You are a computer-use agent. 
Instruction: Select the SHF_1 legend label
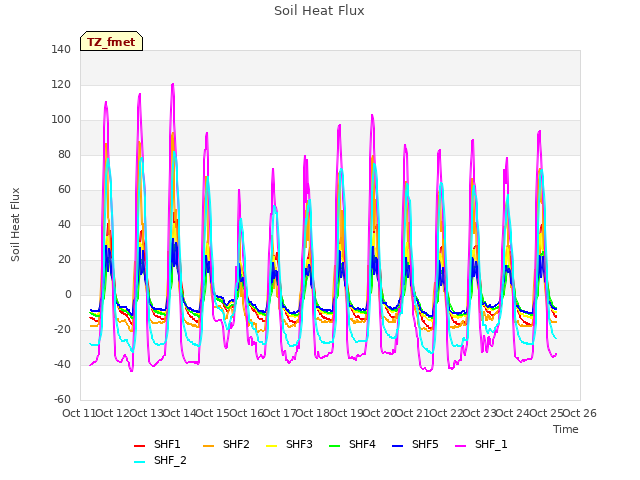point(491,444)
